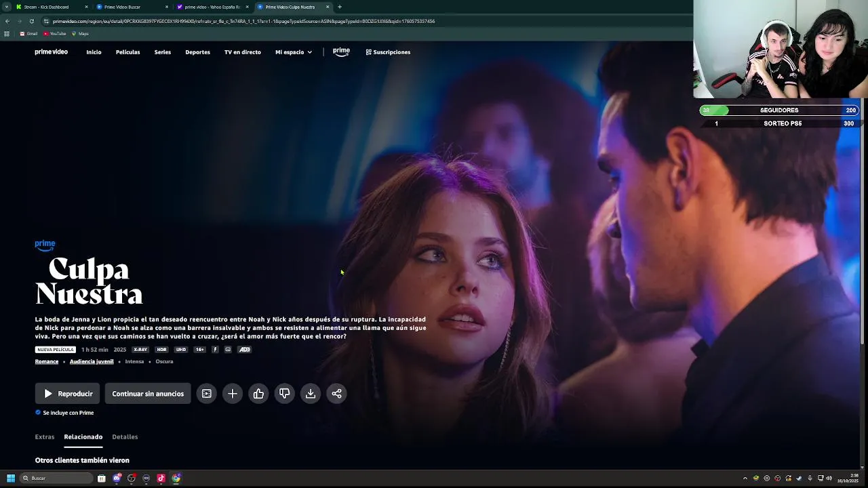The width and height of the screenshot is (868, 488).
Task: Show hidden system tray icons
Action: click(x=745, y=479)
